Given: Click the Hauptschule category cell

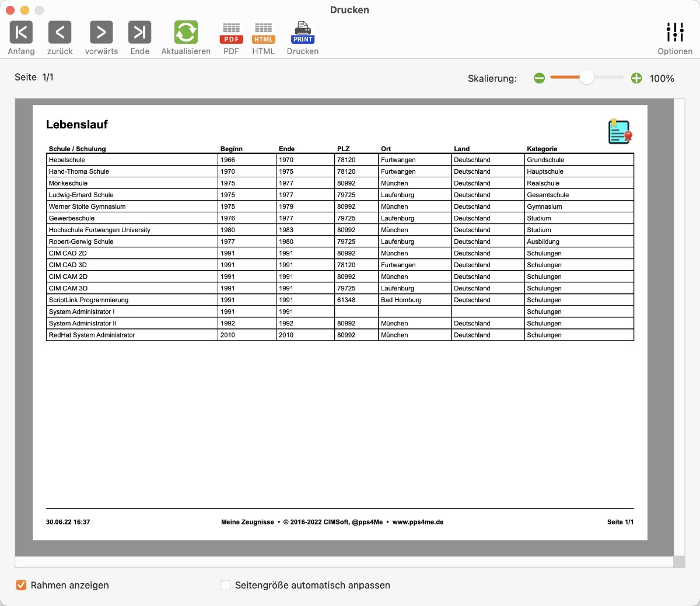Looking at the screenshot, I should click(579, 171).
